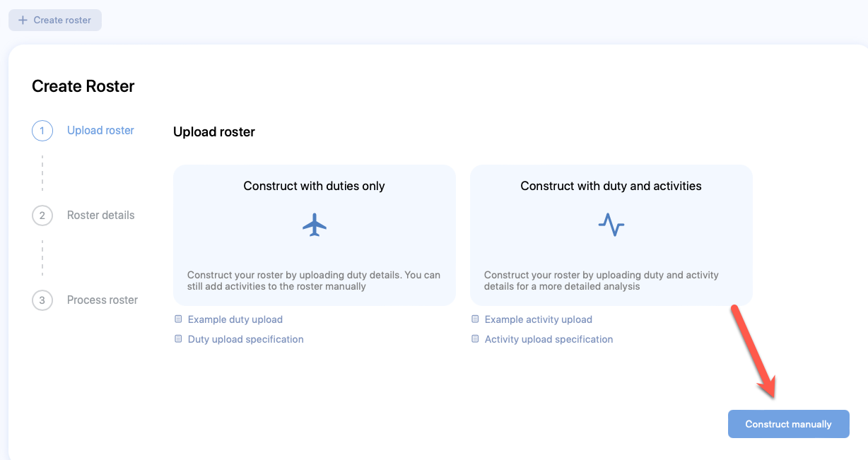The image size is (868, 460).
Task: Click document icon beside Example activity upload
Action: tap(476, 319)
